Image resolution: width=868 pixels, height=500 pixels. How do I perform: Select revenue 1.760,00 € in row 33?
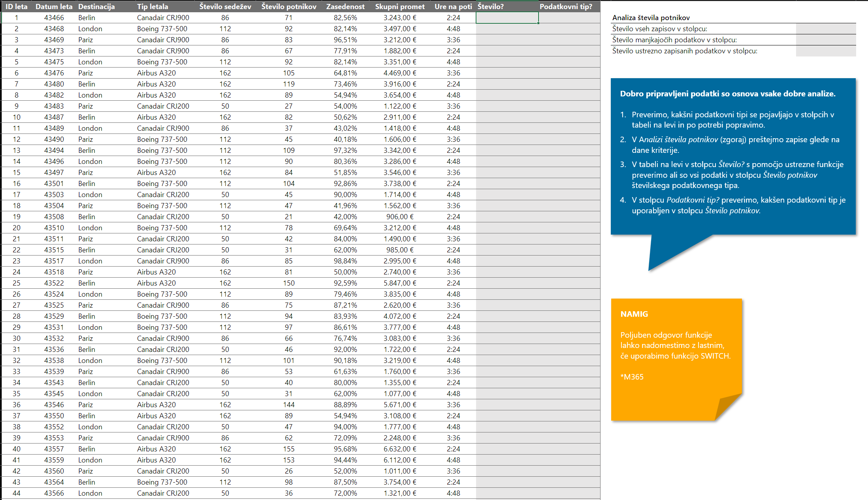click(x=400, y=372)
